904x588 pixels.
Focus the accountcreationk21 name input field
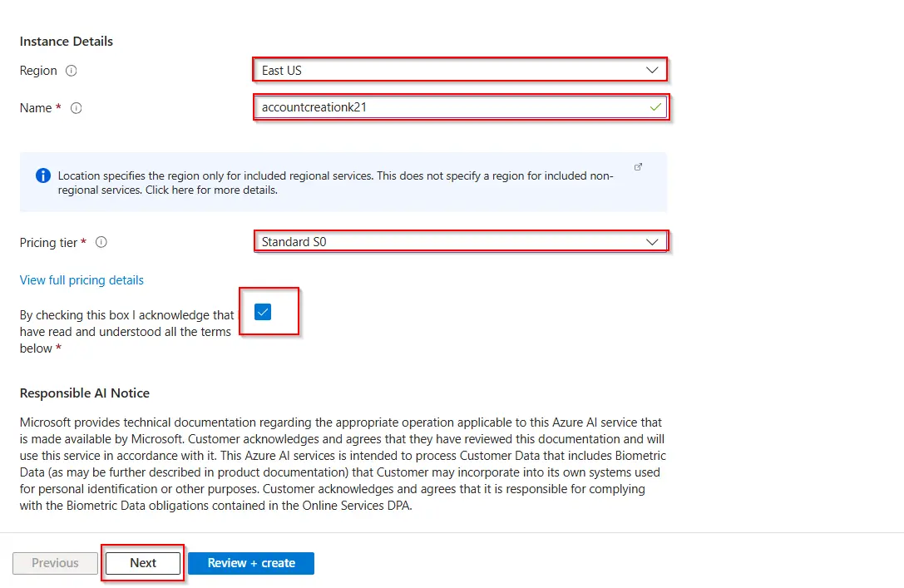coord(449,107)
